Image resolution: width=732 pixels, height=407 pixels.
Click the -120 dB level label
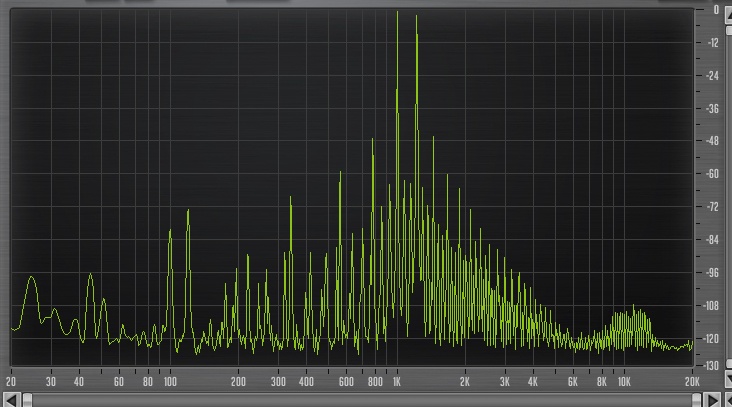(x=713, y=338)
